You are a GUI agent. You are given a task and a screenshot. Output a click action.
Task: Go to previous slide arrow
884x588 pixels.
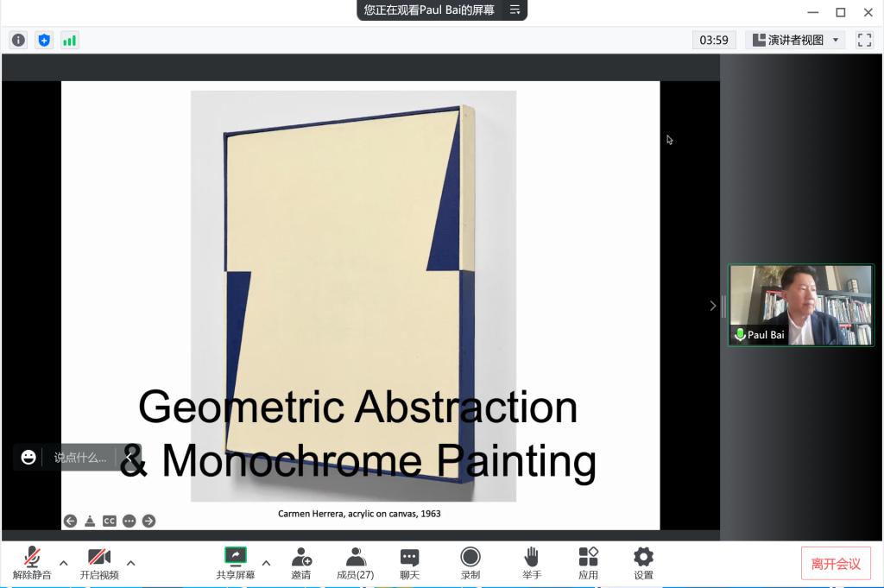[71, 521]
